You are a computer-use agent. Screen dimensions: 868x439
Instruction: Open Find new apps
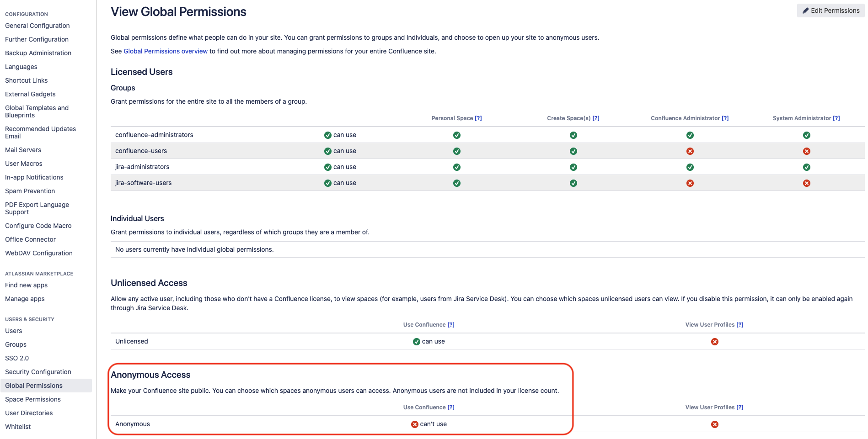(x=26, y=285)
